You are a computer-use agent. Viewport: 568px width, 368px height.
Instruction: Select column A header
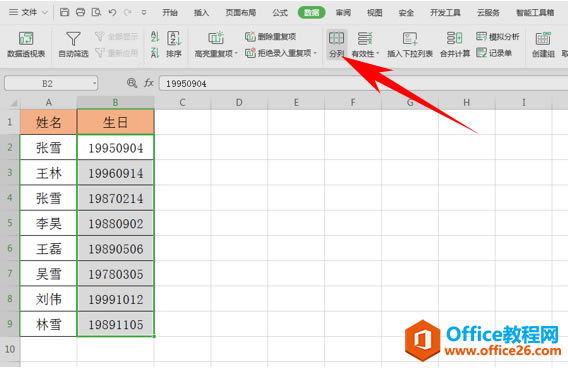click(49, 103)
